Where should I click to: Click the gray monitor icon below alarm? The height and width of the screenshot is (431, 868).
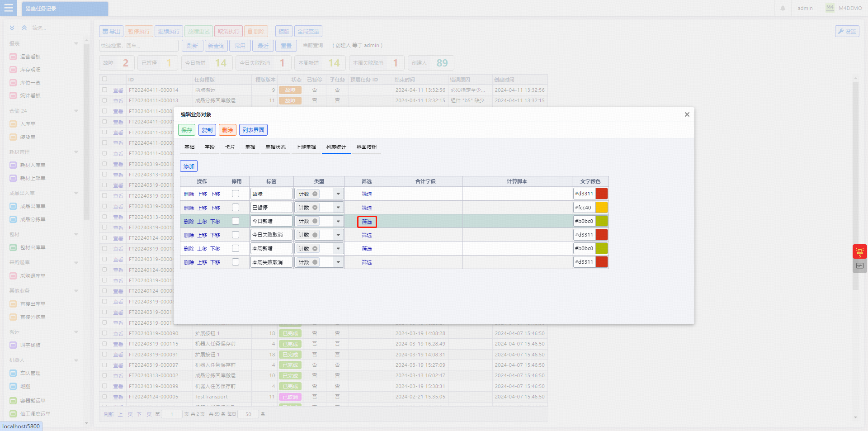[x=859, y=266]
